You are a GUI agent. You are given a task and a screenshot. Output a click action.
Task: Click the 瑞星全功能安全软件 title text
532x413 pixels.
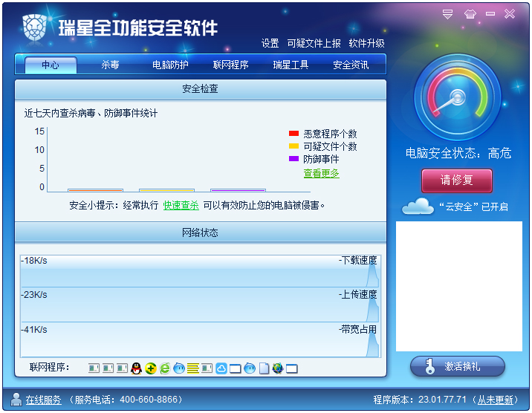pyautogui.click(x=138, y=27)
